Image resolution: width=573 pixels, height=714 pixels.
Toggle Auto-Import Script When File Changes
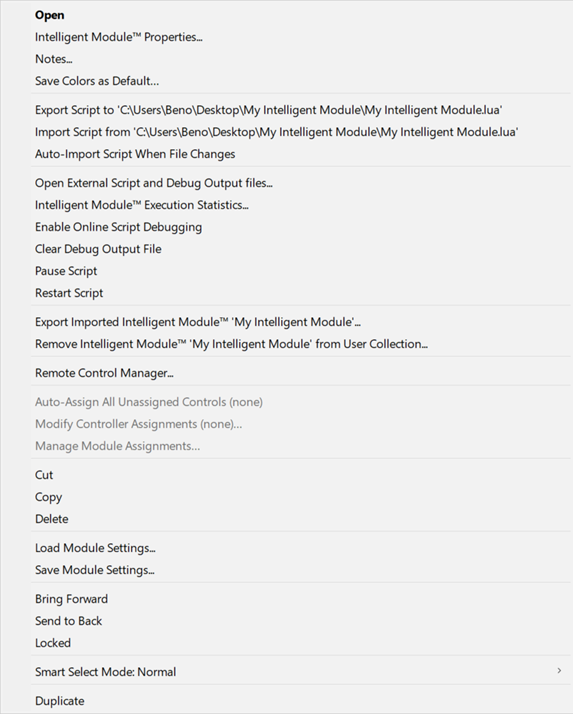pos(135,154)
